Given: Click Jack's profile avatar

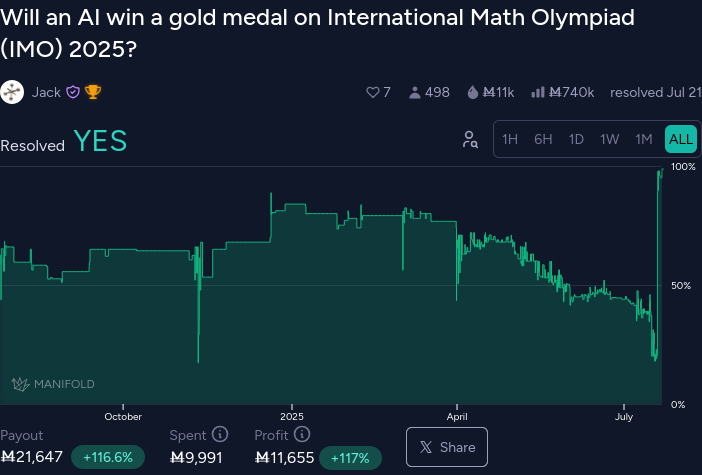Looking at the screenshot, I should tap(13, 92).
